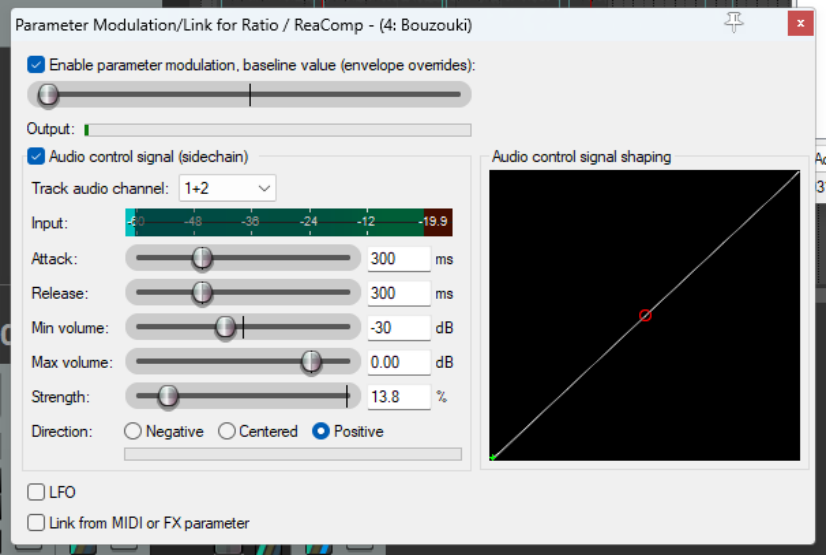The height and width of the screenshot is (555, 826).
Task: Disable Audio control signal sidechain checkbox
Action: tap(36, 156)
